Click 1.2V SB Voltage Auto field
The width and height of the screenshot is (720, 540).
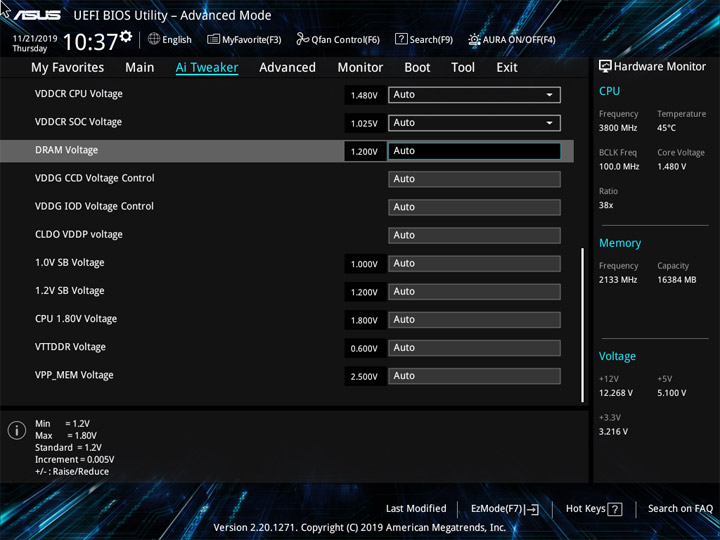pos(474,292)
